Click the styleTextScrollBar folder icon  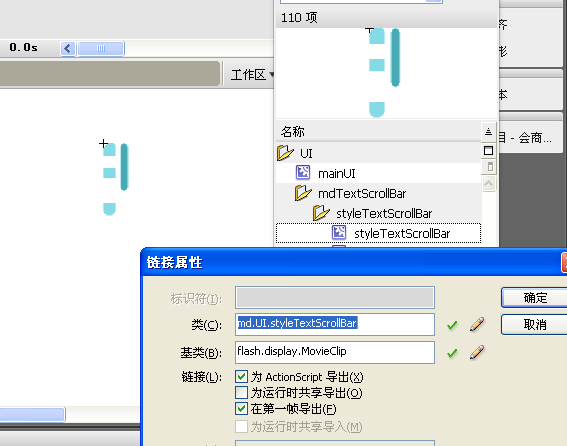(321, 213)
